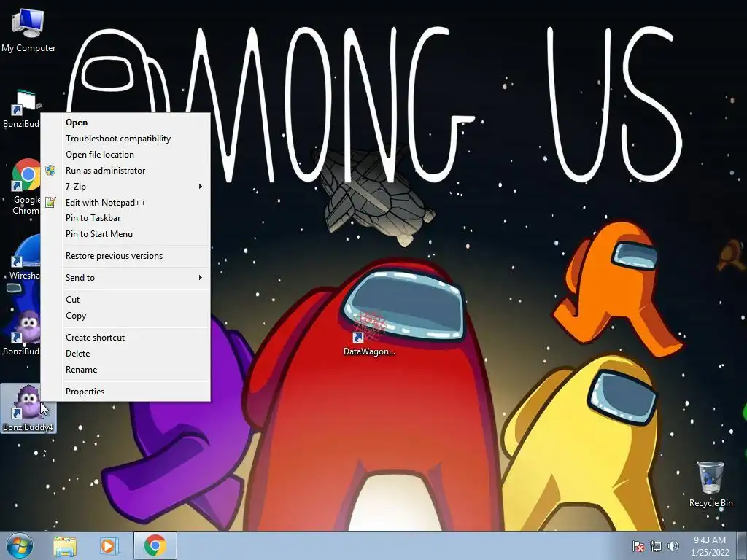This screenshot has height=560, width=747.
Task: Open Windows Explorer from the taskbar
Action: click(65, 545)
